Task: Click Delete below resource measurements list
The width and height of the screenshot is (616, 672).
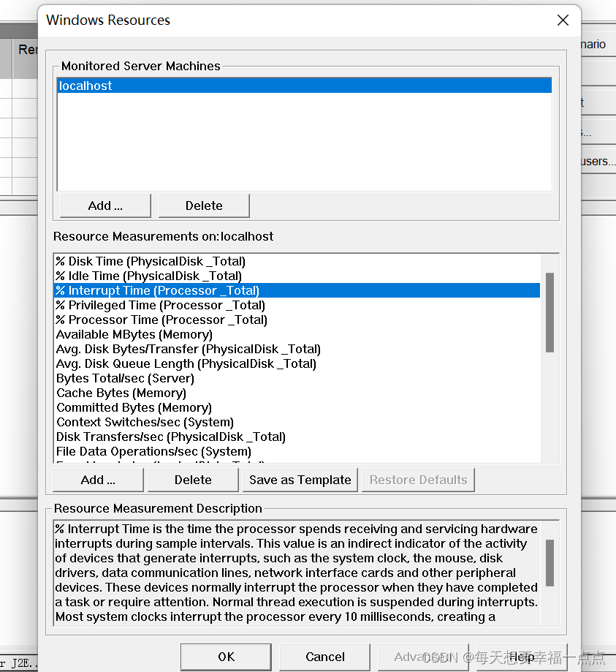Action: pyautogui.click(x=193, y=480)
